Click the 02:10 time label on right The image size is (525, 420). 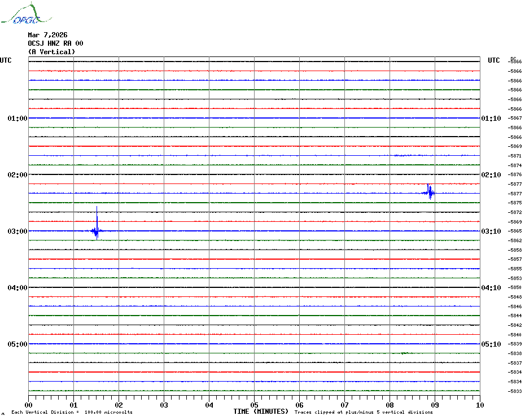(x=490, y=175)
